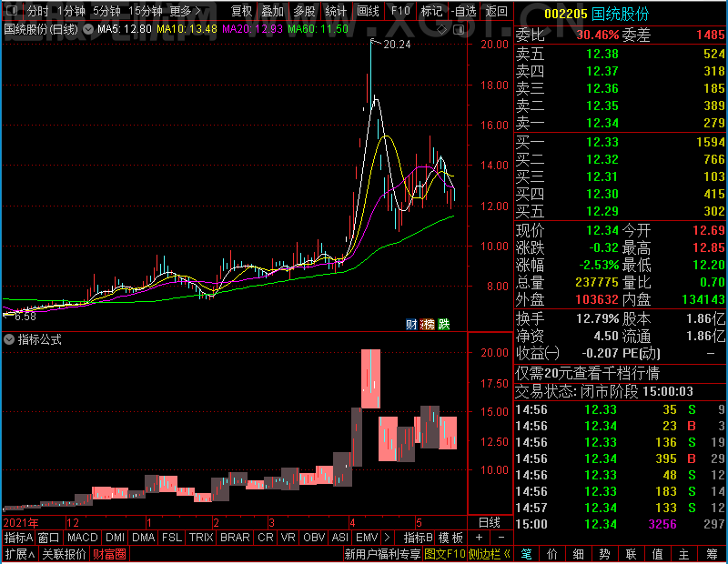Select 筹 chip distribution tab
The height and width of the screenshot is (564, 728).
click(713, 554)
